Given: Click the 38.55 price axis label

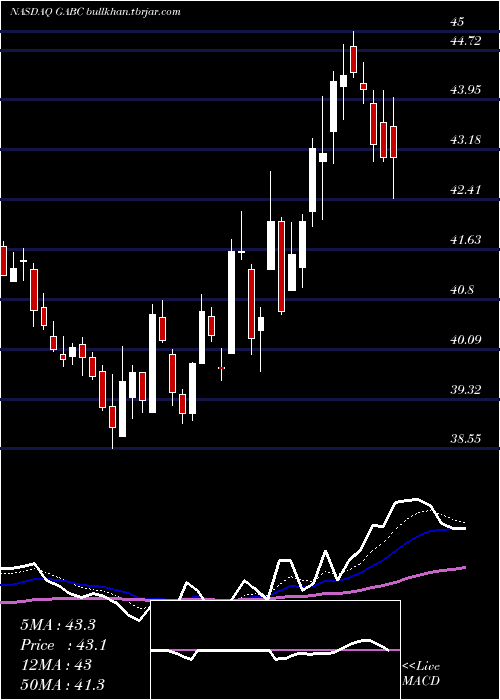Looking at the screenshot, I should tap(466, 439).
